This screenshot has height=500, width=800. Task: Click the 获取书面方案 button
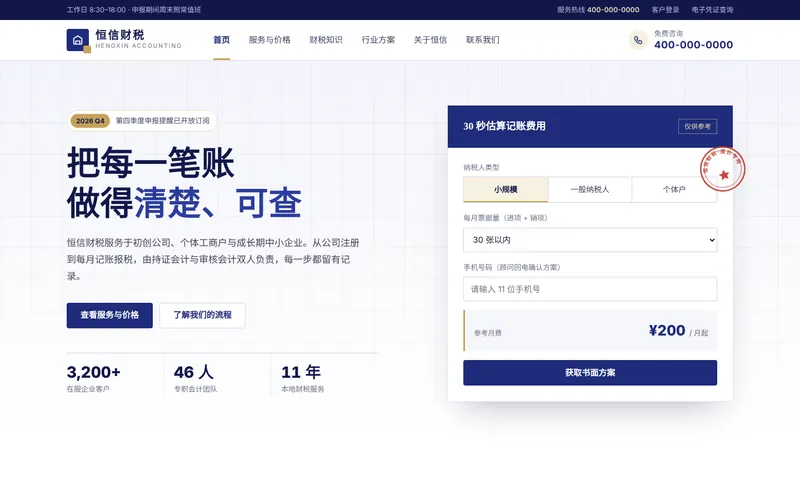pos(590,373)
